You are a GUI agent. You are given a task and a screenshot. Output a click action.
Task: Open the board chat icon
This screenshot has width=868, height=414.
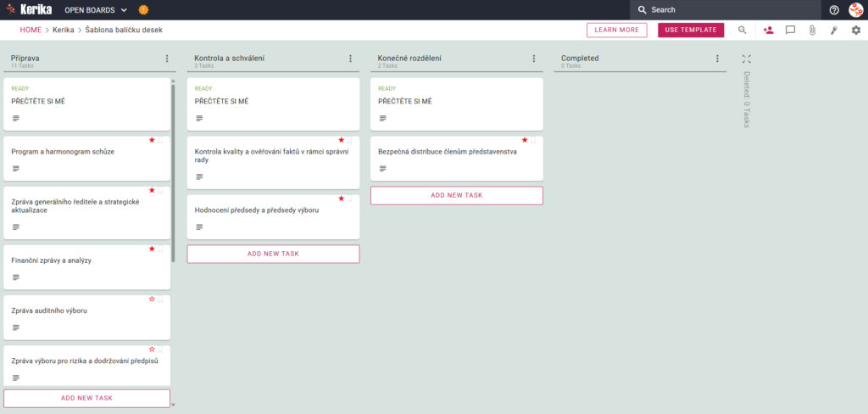(791, 30)
